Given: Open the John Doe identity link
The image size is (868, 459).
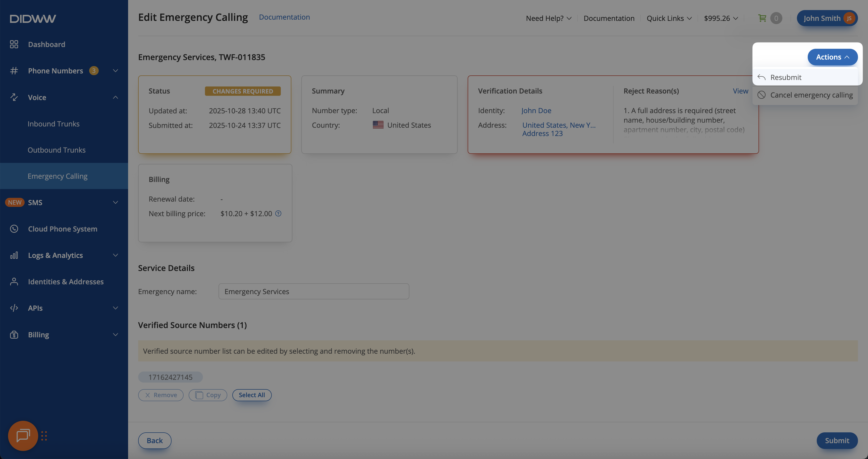Looking at the screenshot, I should [x=536, y=110].
